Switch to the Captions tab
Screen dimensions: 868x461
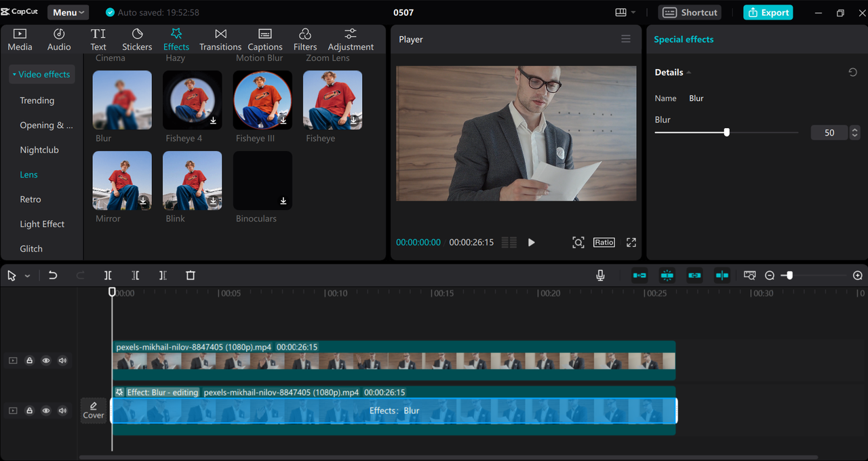[x=265, y=40]
